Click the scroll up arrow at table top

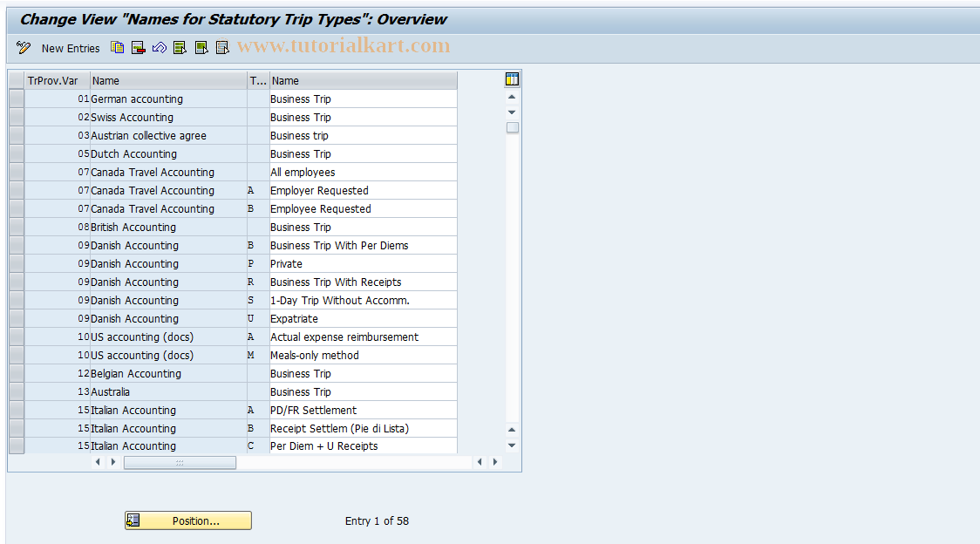click(512, 97)
